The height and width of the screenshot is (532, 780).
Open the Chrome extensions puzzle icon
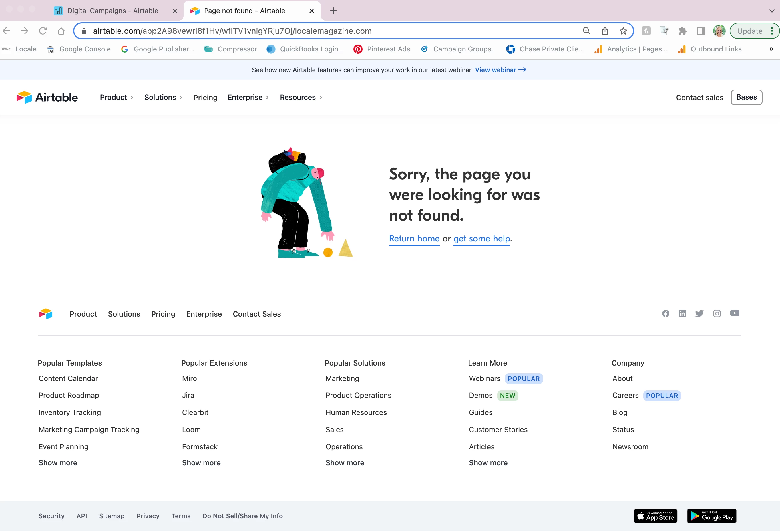[682, 31]
